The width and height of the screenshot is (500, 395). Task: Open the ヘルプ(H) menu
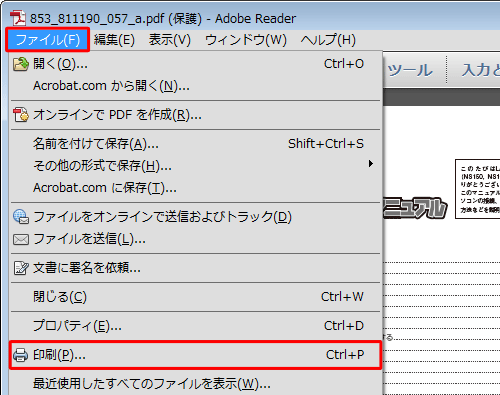[328, 40]
